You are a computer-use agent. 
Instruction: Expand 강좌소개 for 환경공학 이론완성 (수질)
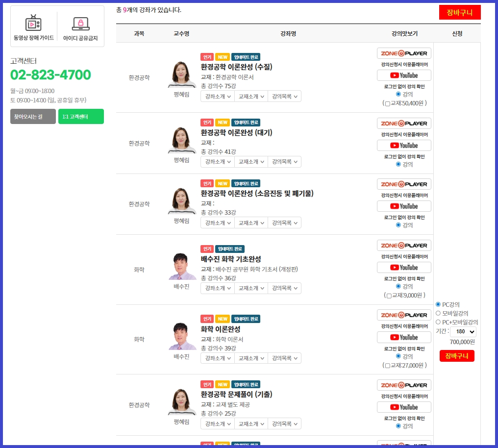click(x=218, y=96)
